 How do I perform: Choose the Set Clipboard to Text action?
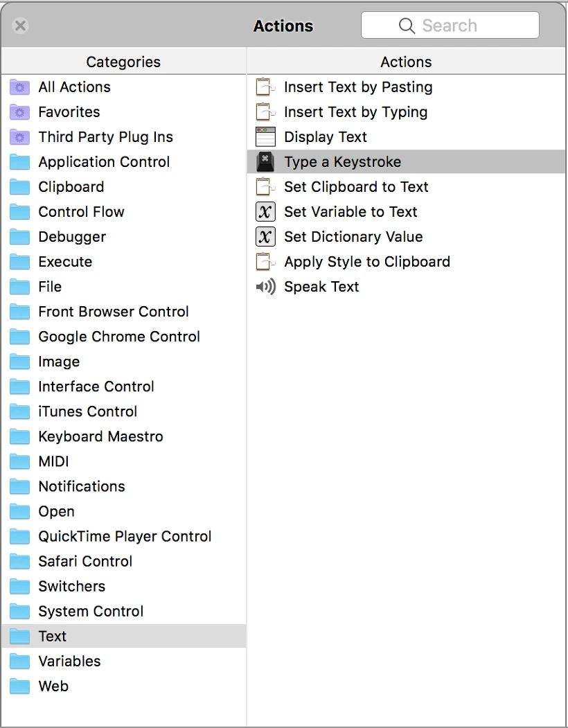pyautogui.click(x=407, y=186)
